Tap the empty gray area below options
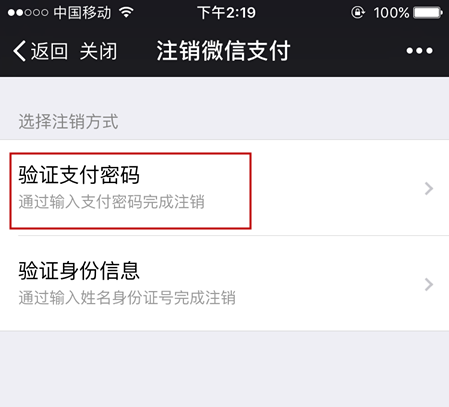Image resolution: width=449 pixels, height=407 pixels. point(224,369)
